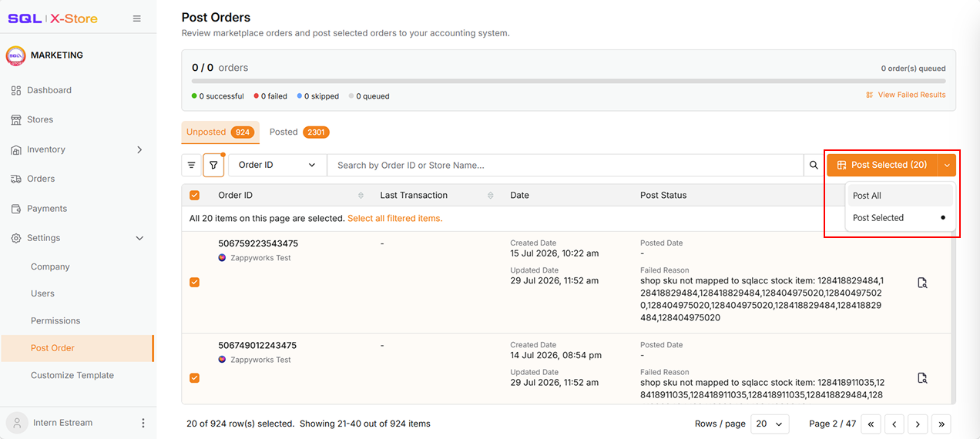Click the MARKETING company avatar icon
The image size is (980, 439).
click(x=15, y=55)
